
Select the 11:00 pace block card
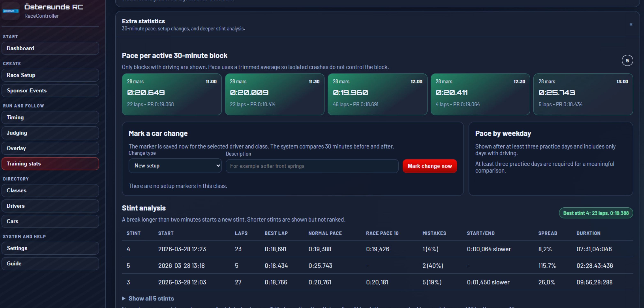click(x=172, y=94)
